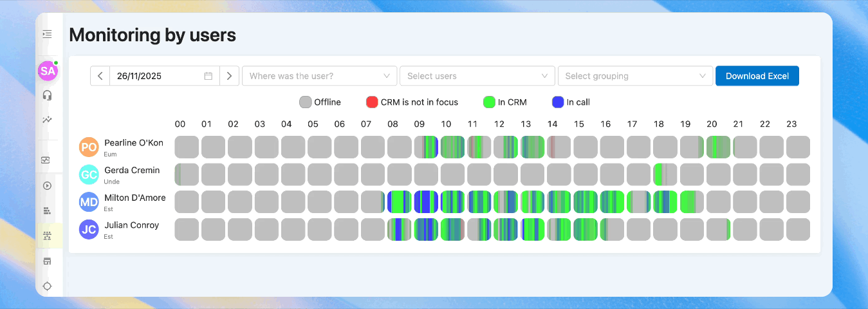868x309 pixels.
Task: Open the grid blocks icon in sidebar
Action: click(47, 211)
